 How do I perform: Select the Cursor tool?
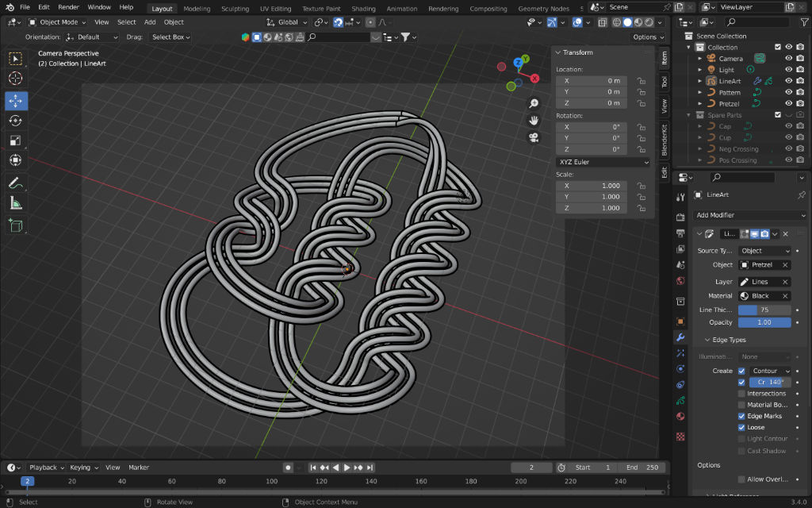16,78
